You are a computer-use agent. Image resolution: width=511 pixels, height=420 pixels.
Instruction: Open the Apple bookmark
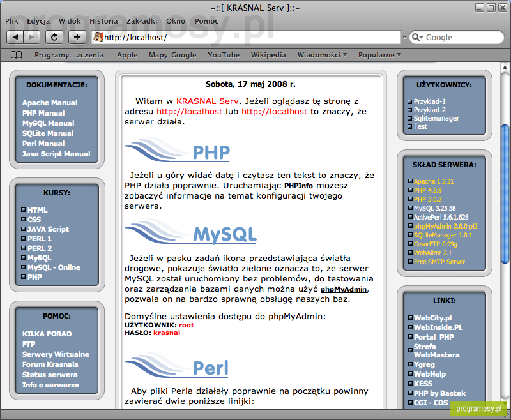[127, 55]
